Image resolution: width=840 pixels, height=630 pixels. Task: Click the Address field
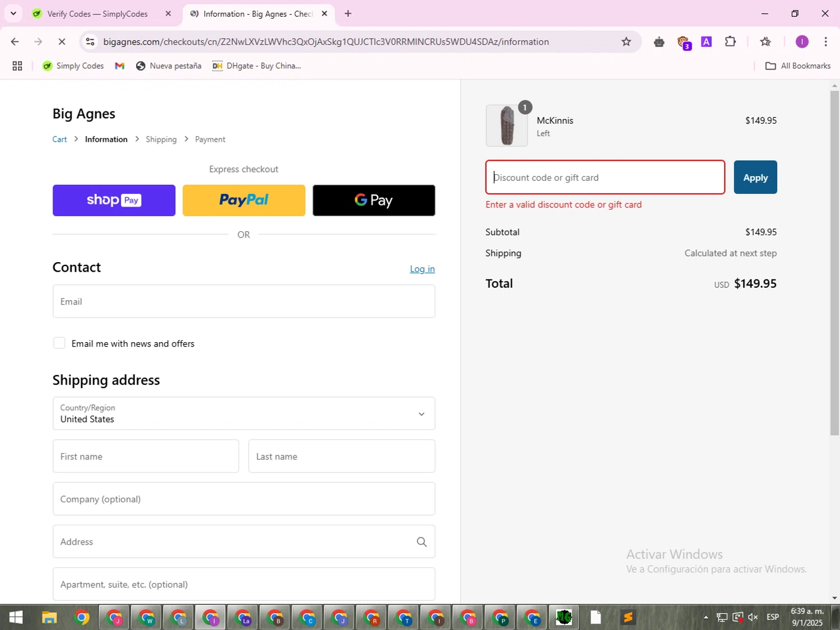coord(244,542)
